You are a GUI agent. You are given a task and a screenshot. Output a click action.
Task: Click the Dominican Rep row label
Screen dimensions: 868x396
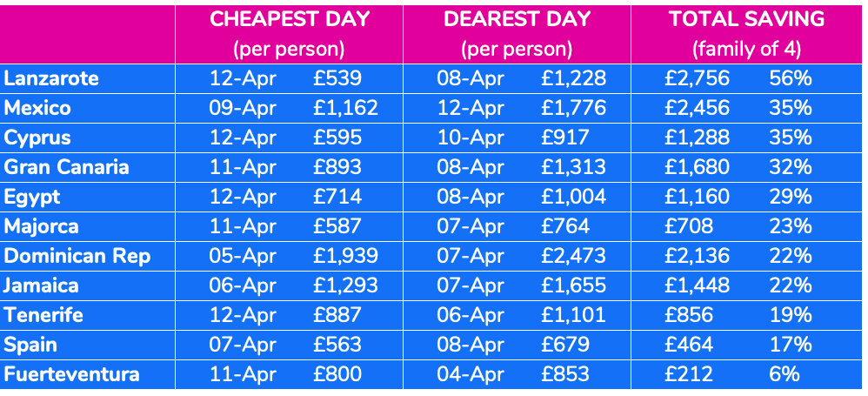pos(77,257)
